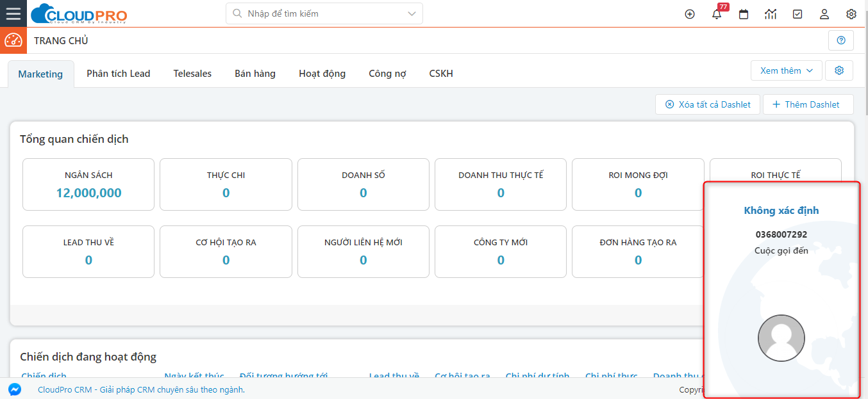Screen dimensions: 868x399
Task: Switch to the Phân tích Lead tab
Action: point(119,74)
